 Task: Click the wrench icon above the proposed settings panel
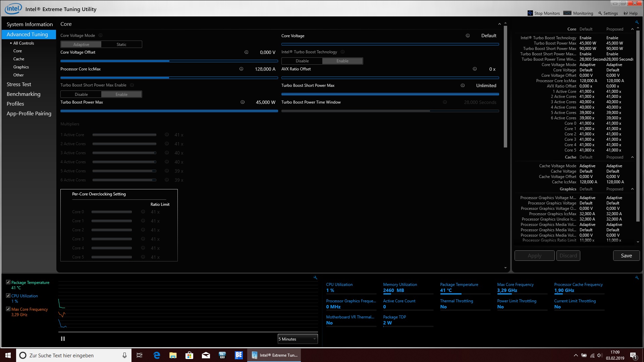pyautogui.click(x=637, y=22)
